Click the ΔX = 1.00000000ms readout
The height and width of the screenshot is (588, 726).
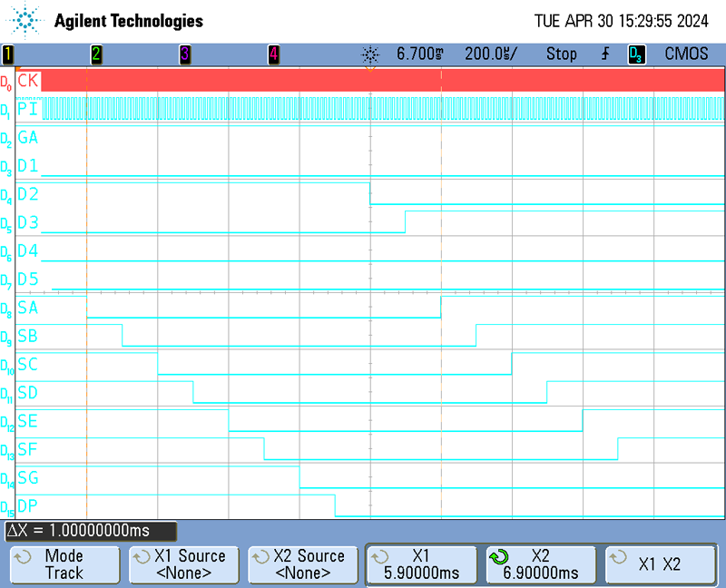pyautogui.click(x=91, y=531)
